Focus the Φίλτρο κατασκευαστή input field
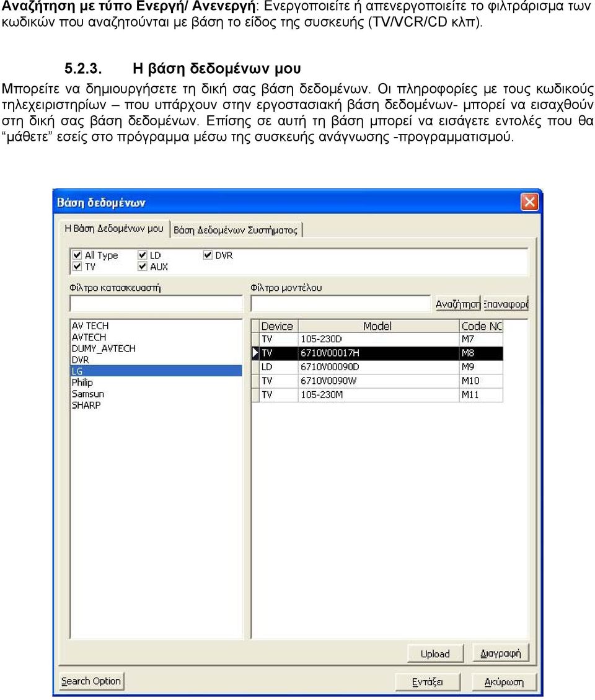 tap(156, 304)
